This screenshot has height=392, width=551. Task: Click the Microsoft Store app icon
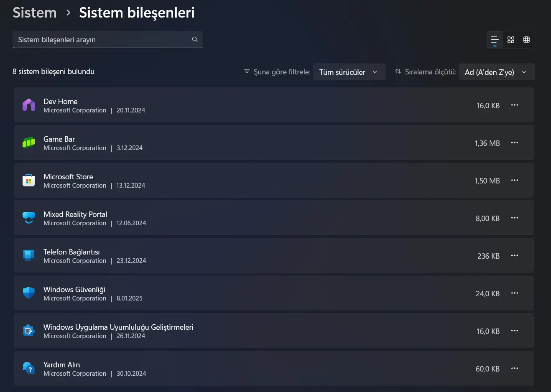point(29,180)
